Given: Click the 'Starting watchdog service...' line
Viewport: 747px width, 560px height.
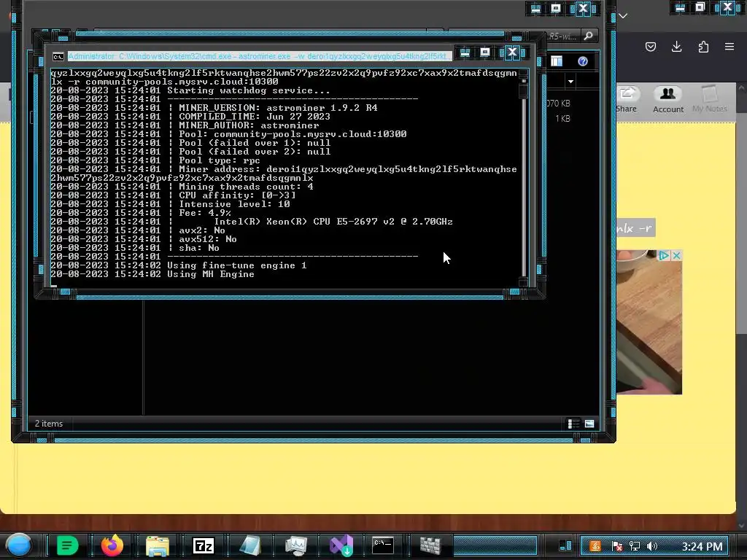Looking at the screenshot, I should [x=248, y=90].
